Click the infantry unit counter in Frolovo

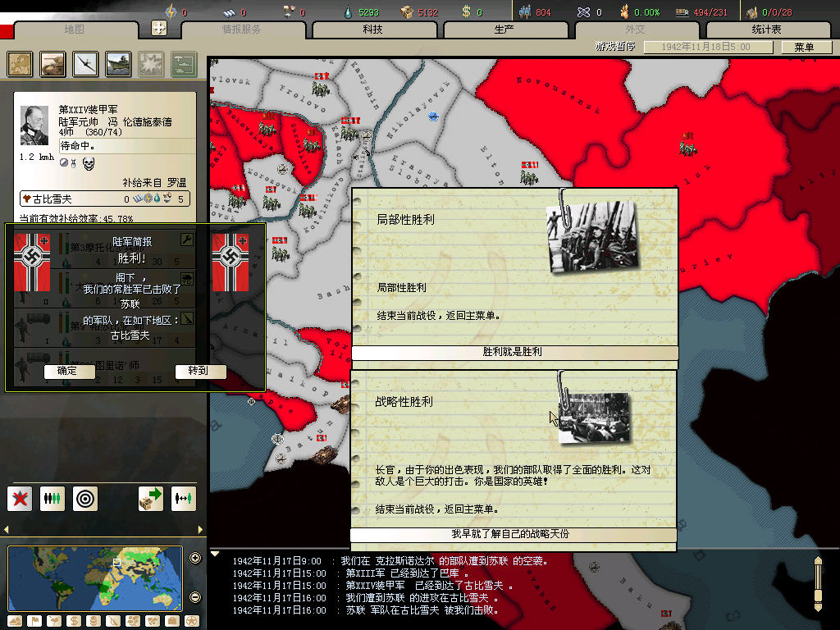[321, 84]
